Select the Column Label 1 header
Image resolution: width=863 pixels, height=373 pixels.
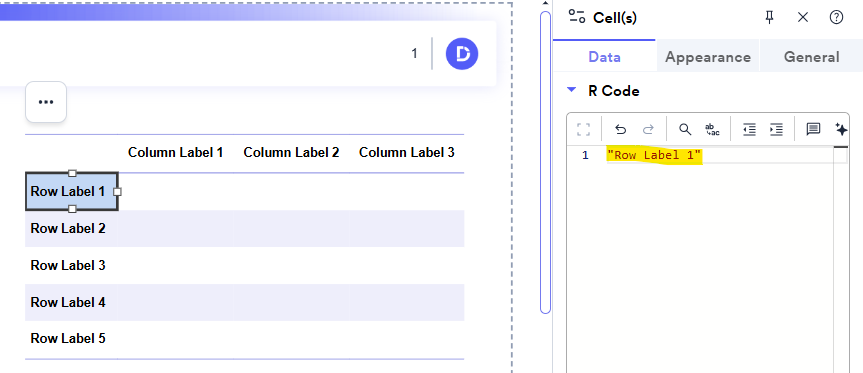click(176, 152)
